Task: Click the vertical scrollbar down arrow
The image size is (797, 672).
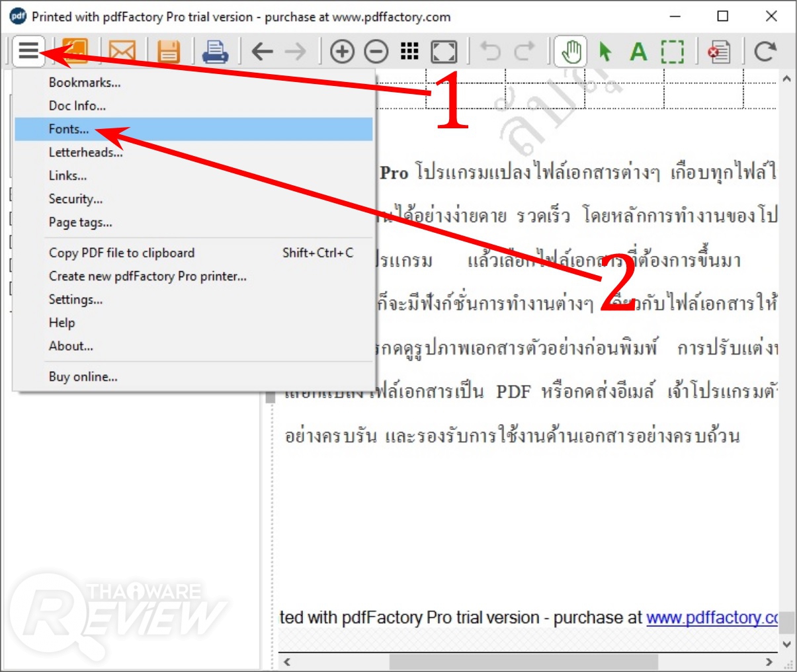Action: pos(786,643)
